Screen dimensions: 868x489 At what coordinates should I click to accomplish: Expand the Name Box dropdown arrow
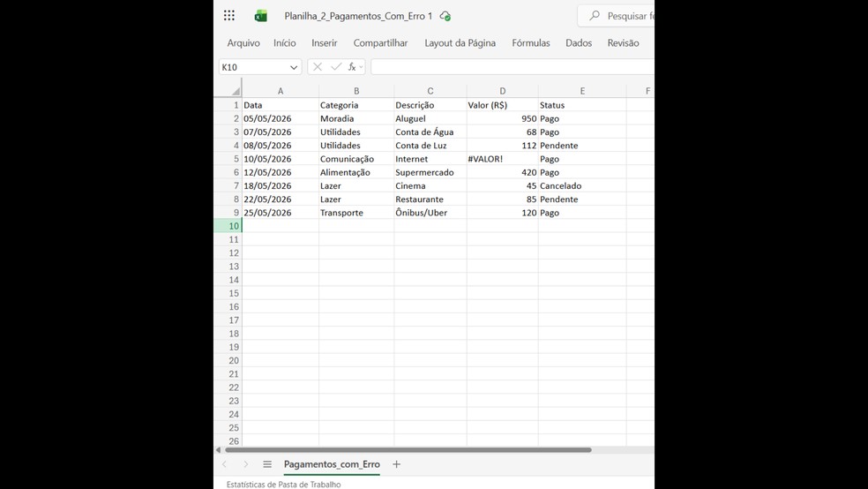tap(294, 67)
